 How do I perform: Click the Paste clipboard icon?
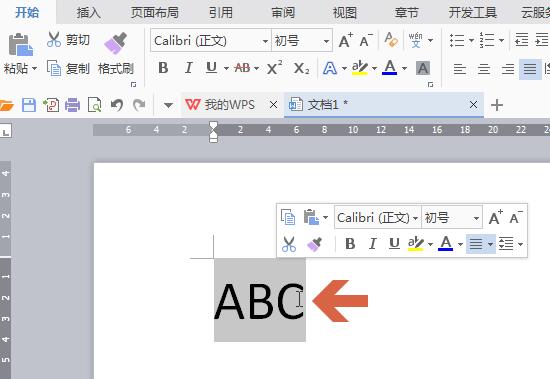click(20, 45)
